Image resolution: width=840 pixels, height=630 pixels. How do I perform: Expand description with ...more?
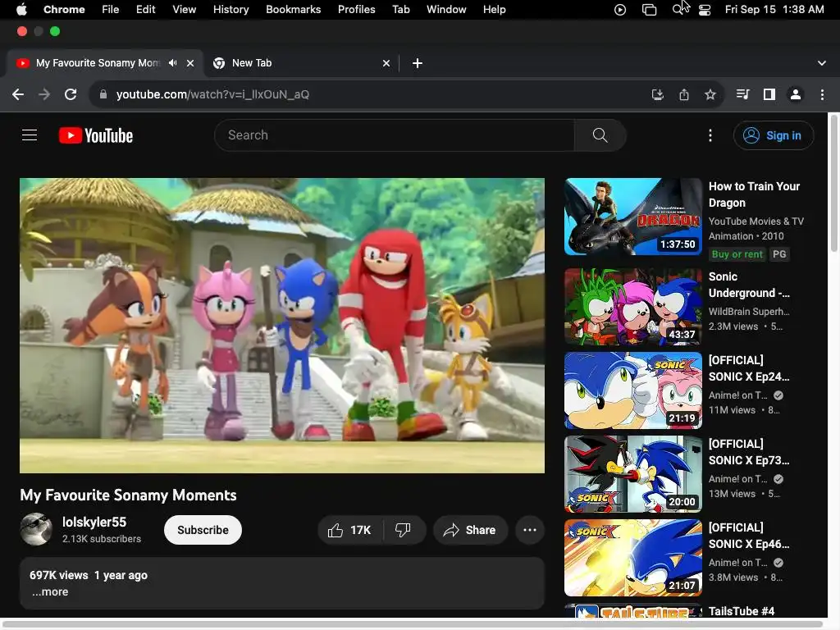click(50, 592)
